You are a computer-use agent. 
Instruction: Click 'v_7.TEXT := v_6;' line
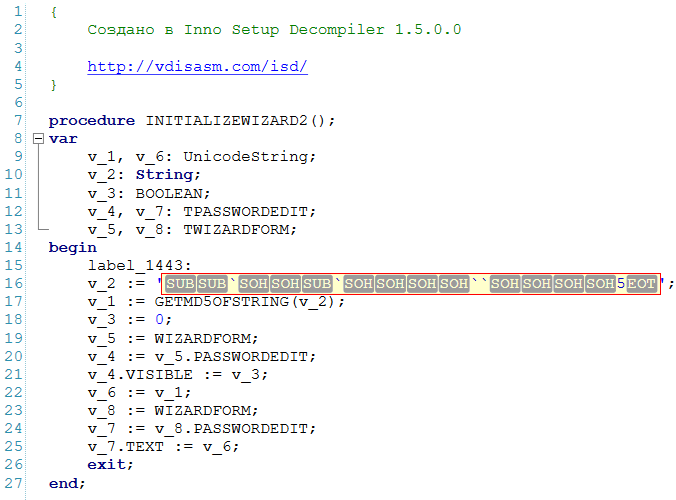pyautogui.click(x=163, y=447)
